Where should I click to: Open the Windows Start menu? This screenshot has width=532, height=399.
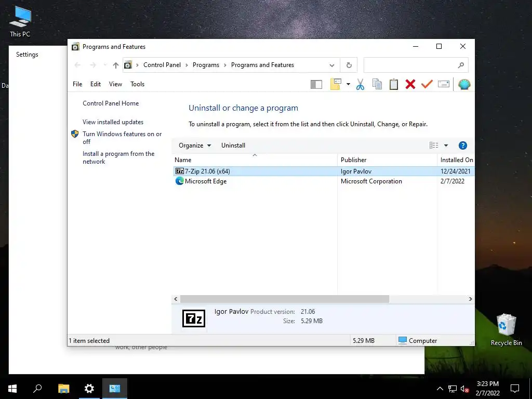[x=12, y=389]
